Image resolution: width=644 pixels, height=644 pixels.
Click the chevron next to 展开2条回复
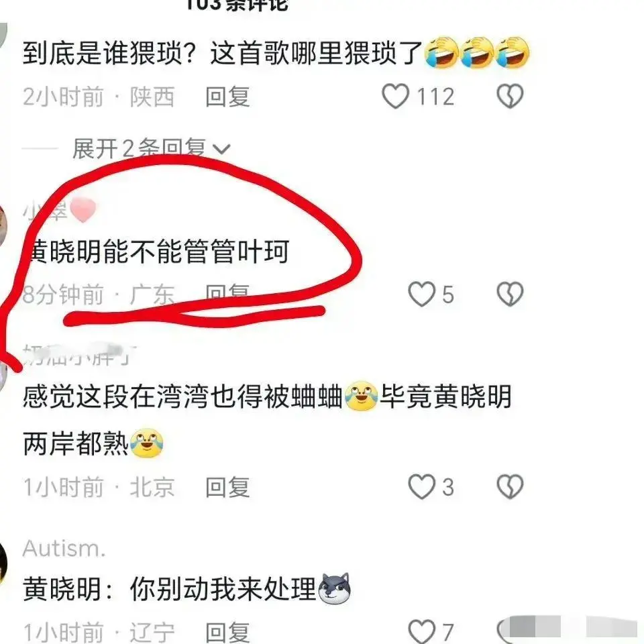[x=221, y=149]
